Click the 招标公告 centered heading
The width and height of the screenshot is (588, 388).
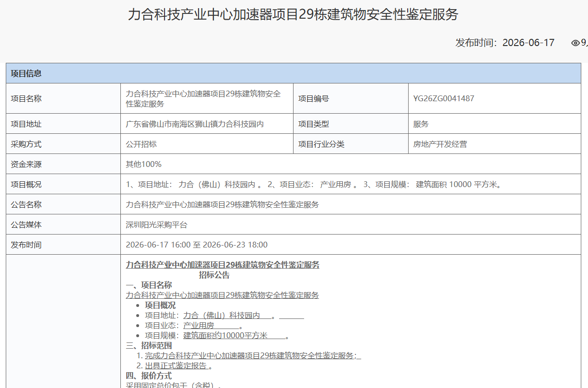click(x=214, y=275)
